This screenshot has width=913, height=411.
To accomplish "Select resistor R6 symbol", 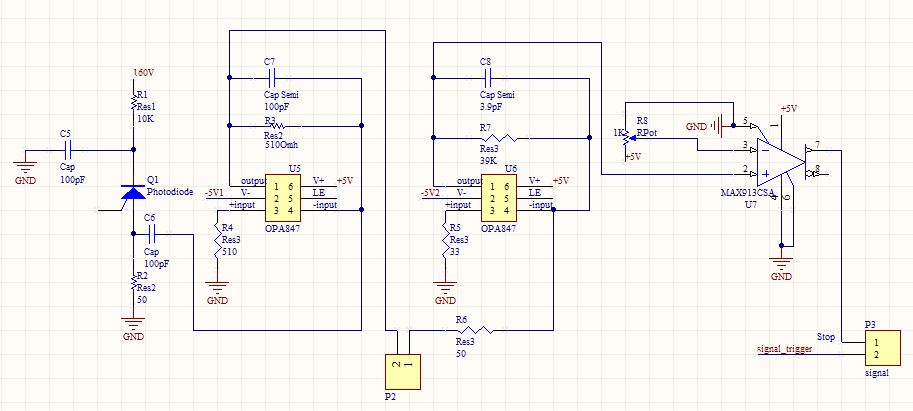I will [x=476, y=331].
